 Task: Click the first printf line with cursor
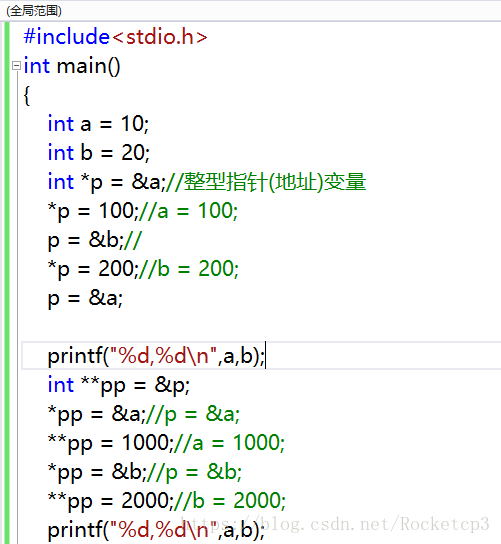click(156, 356)
